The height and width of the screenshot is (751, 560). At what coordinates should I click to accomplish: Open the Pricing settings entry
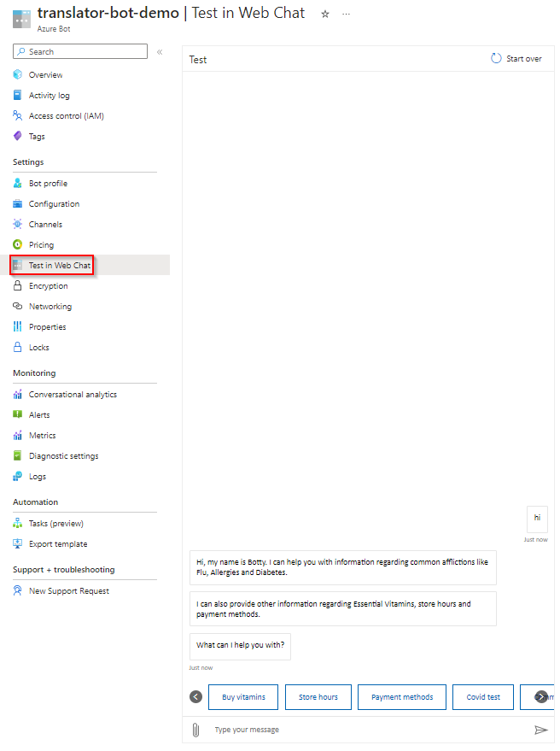pos(41,244)
